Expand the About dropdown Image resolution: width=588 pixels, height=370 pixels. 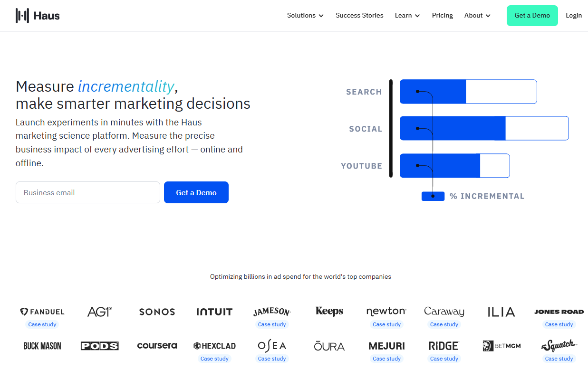pyautogui.click(x=477, y=16)
